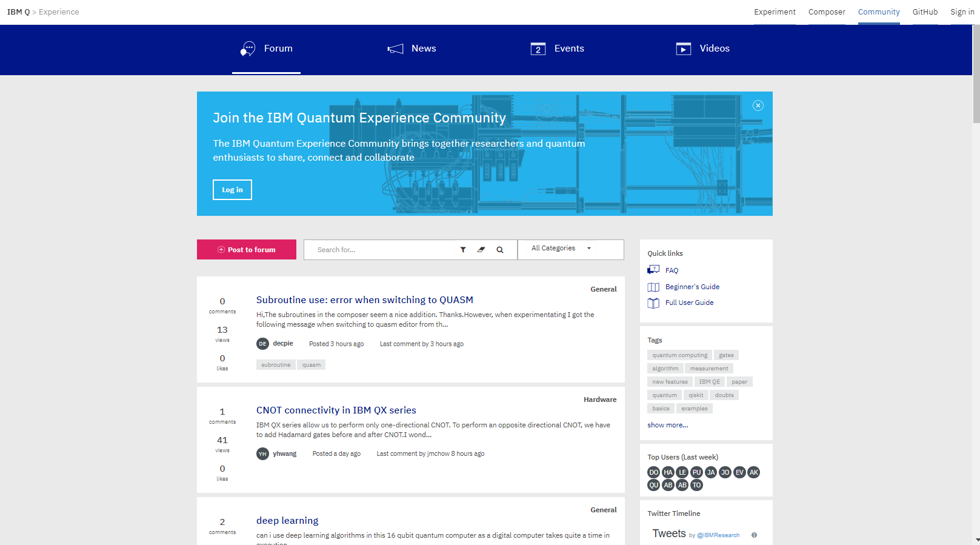Select the new features tag
Image resolution: width=980 pixels, height=545 pixels.
tap(670, 382)
